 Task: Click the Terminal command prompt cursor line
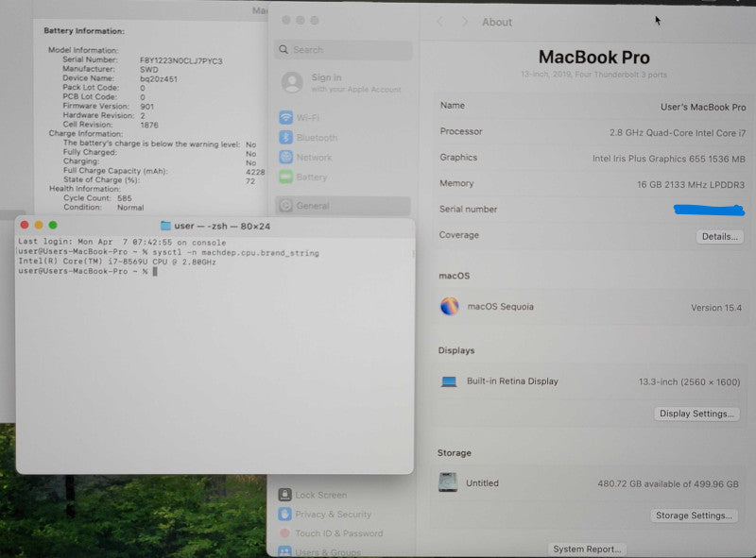pos(88,271)
